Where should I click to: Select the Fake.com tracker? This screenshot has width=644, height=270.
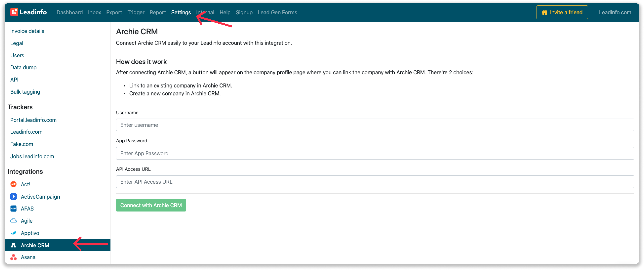coord(22,144)
